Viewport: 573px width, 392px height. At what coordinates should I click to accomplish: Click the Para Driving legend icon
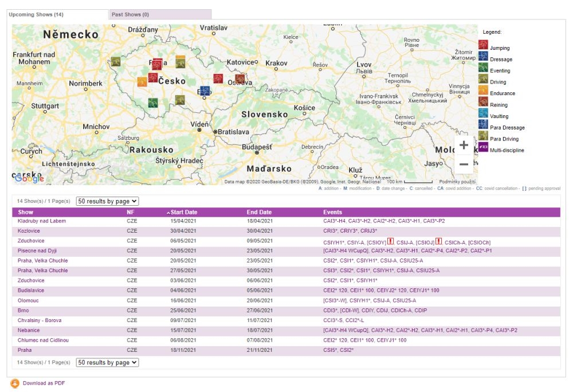(x=483, y=135)
